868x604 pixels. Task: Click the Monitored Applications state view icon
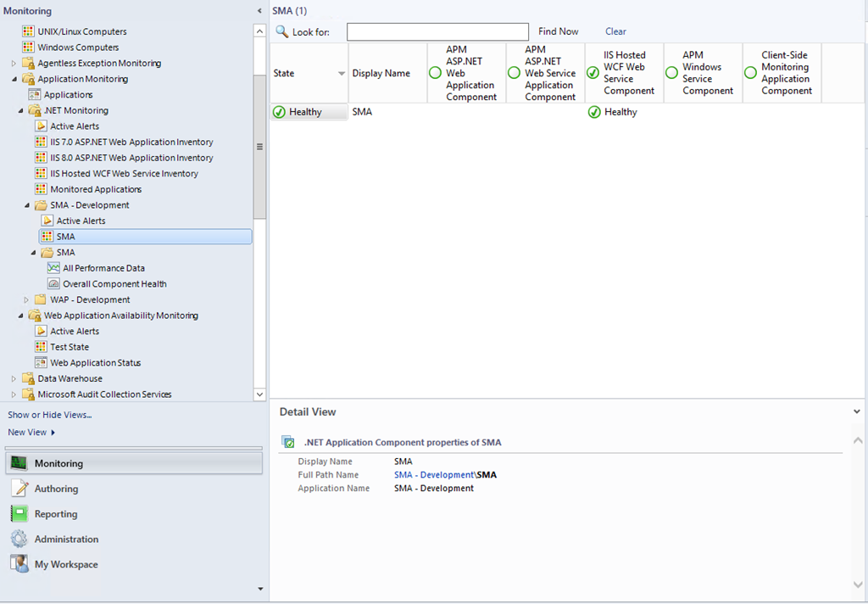coord(41,189)
